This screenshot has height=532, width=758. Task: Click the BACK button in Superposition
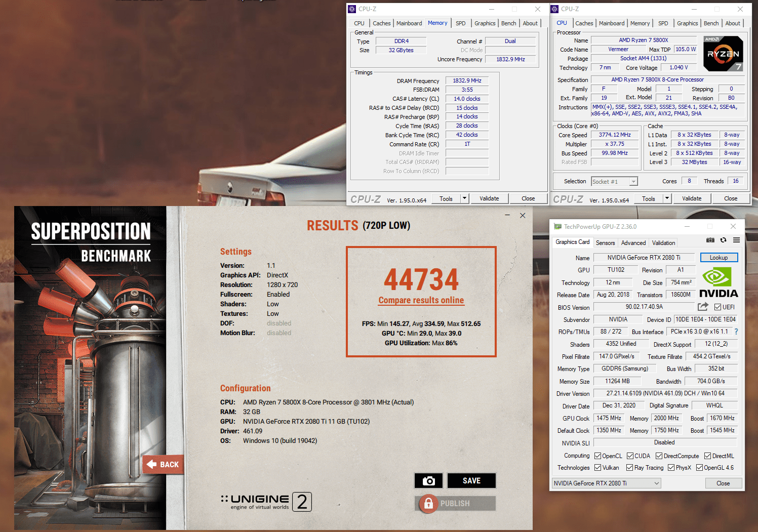[163, 464]
